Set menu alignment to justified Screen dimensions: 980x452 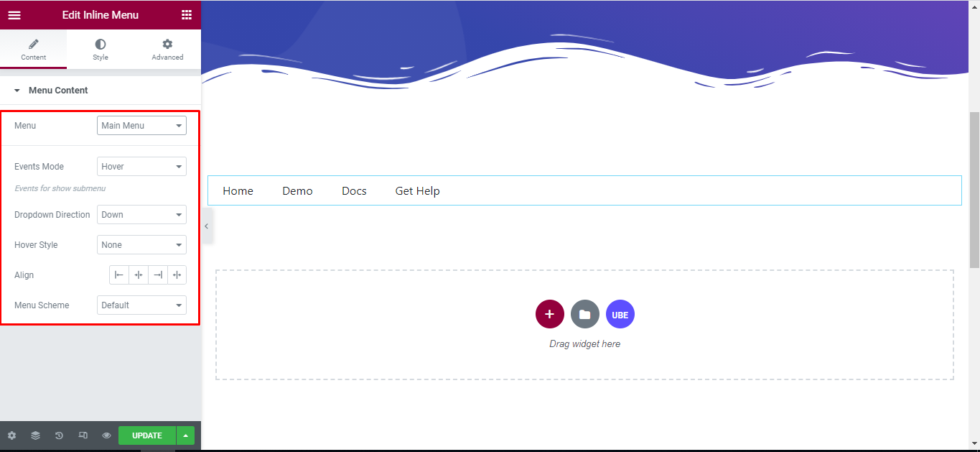[177, 275]
